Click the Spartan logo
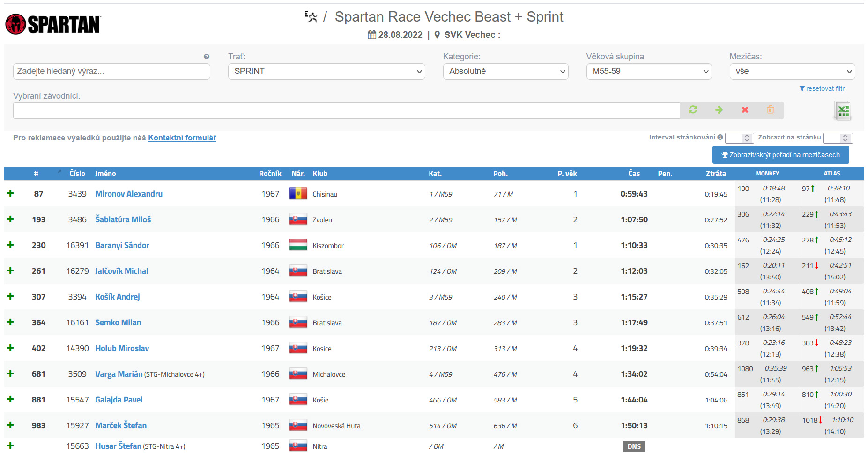 (53, 24)
